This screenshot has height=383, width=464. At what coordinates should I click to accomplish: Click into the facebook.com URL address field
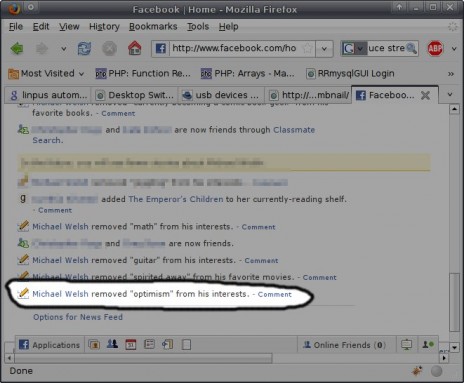(x=234, y=49)
